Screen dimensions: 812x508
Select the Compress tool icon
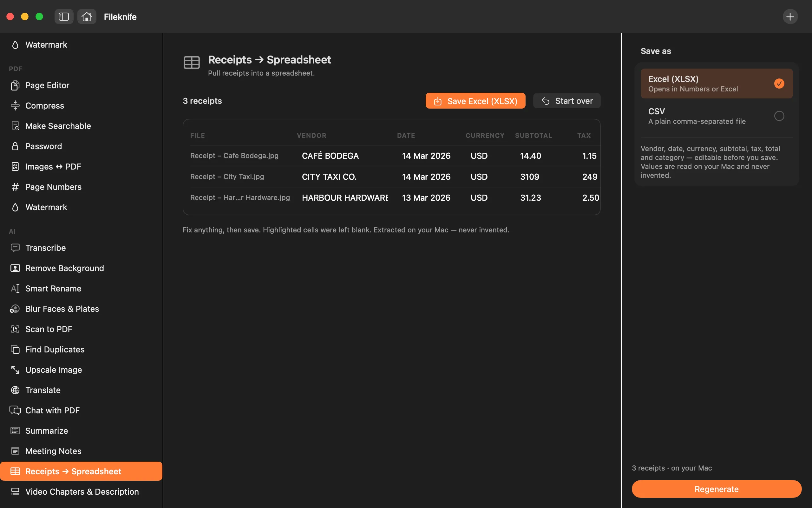click(x=15, y=105)
